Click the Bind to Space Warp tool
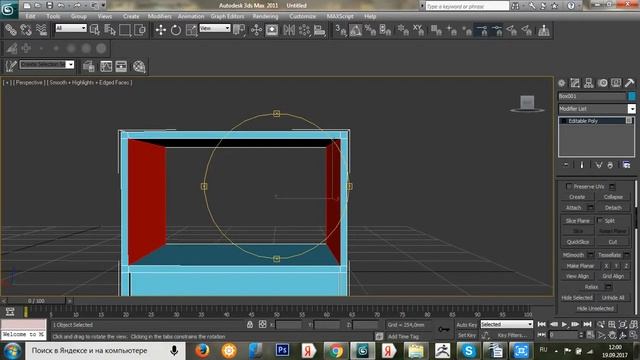Screen dimensions: 640x360 pyautogui.click(x=42, y=30)
